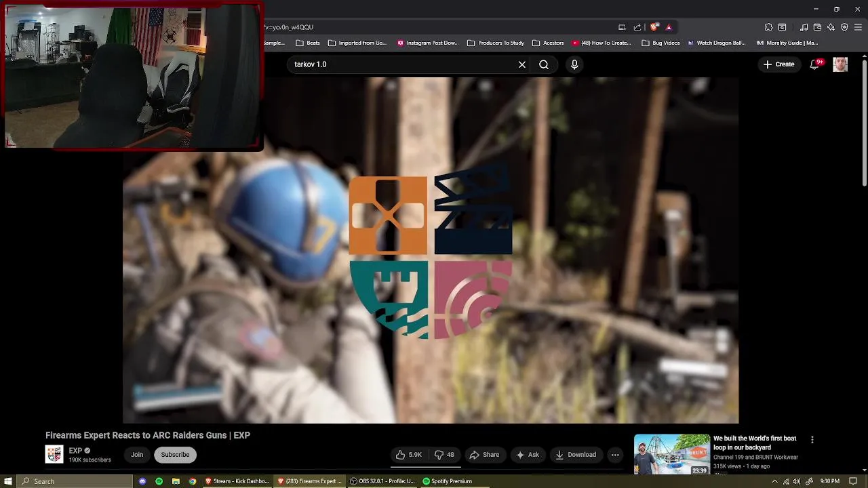Click the share page icon in address bar
Image resolution: width=868 pixels, height=488 pixels.
pyautogui.click(x=637, y=27)
